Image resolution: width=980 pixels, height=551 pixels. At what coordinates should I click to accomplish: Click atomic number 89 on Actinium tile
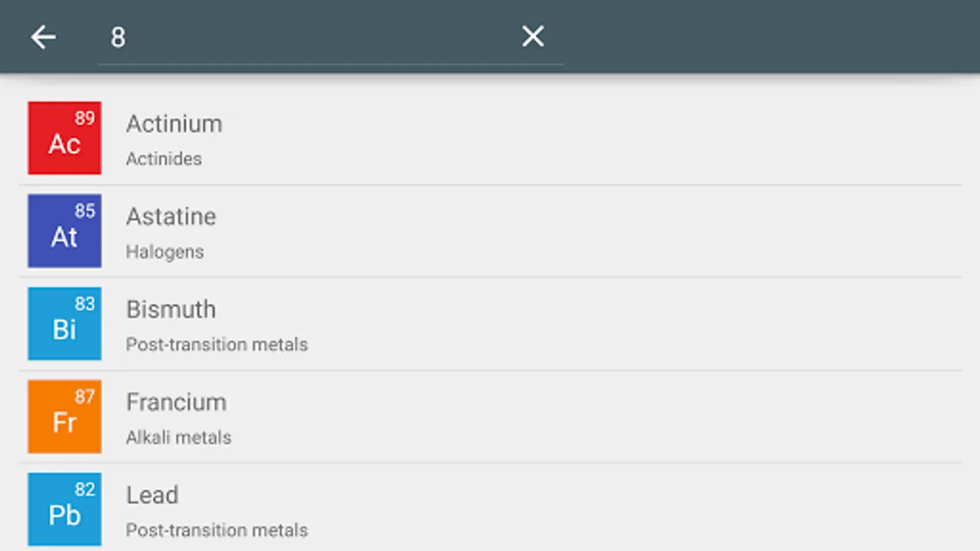tap(85, 118)
